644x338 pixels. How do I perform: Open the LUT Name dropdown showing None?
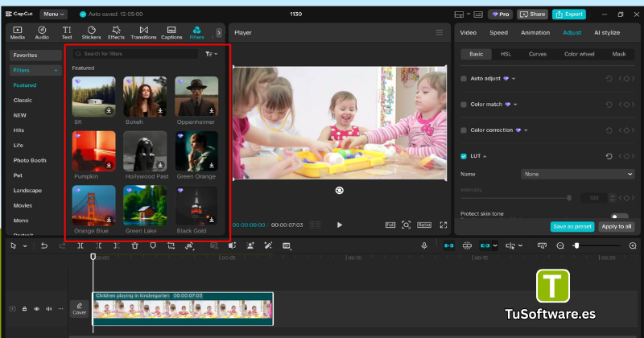tap(577, 174)
